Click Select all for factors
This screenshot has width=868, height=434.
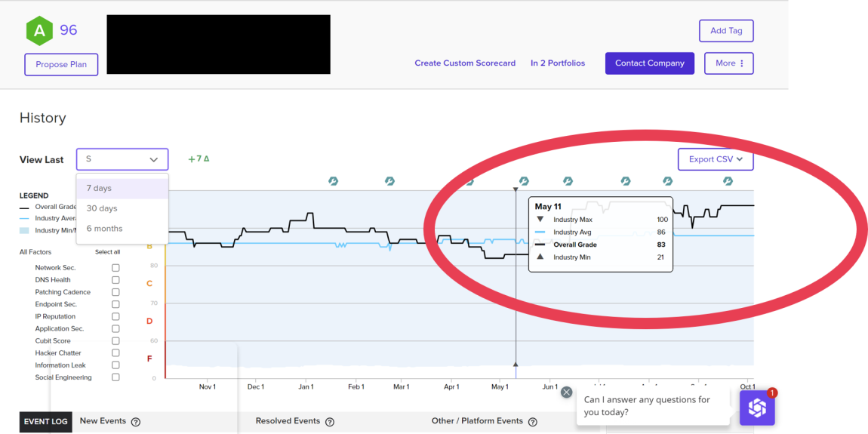click(107, 252)
